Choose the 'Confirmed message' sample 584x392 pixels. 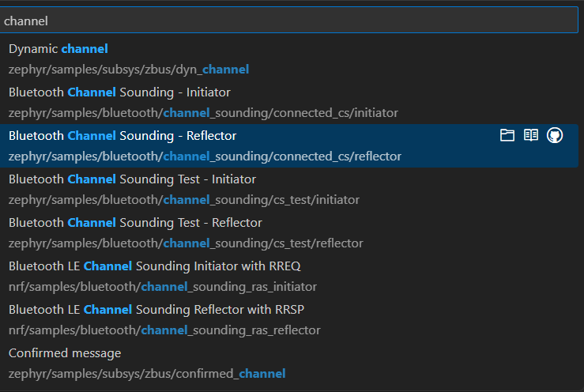tap(65, 353)
